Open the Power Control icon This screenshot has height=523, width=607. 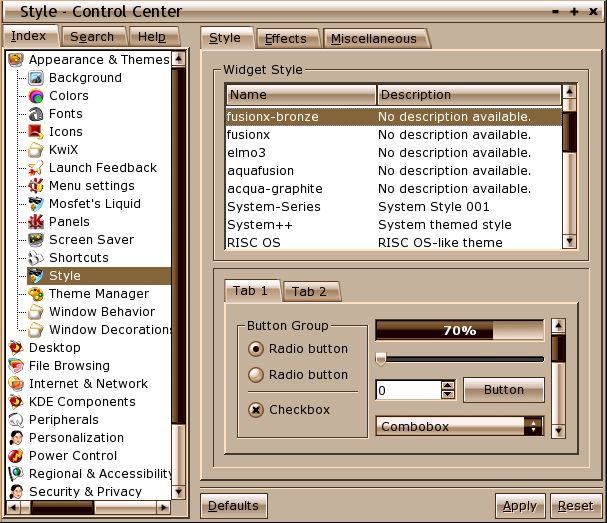(x=16, y=456)
